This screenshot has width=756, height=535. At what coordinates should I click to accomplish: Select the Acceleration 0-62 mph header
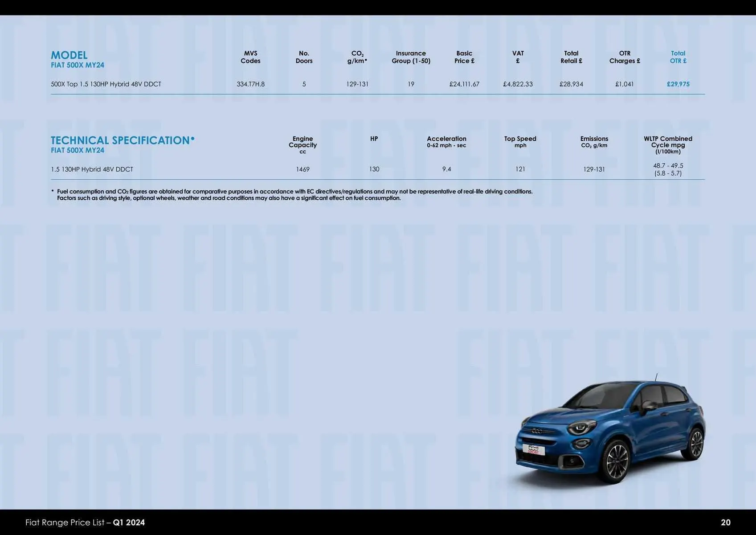pyautogui.click(x=447, y=141)
